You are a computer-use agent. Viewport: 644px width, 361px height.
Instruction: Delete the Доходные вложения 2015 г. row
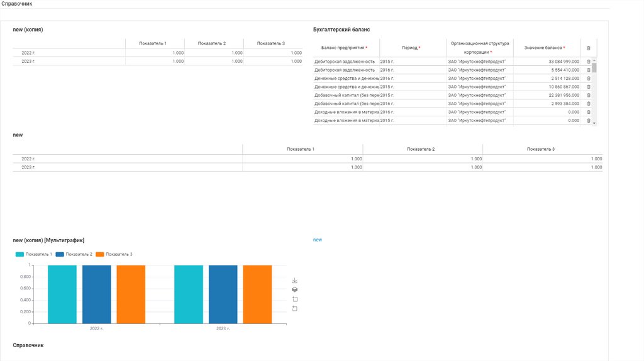click(x=588, y=120)
